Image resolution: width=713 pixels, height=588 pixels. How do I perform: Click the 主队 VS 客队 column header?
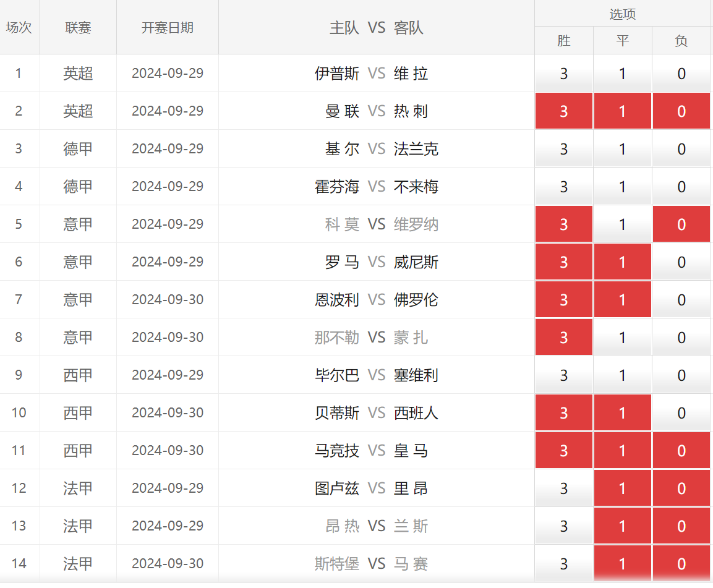pyautogui.click(x=377, y=28)
